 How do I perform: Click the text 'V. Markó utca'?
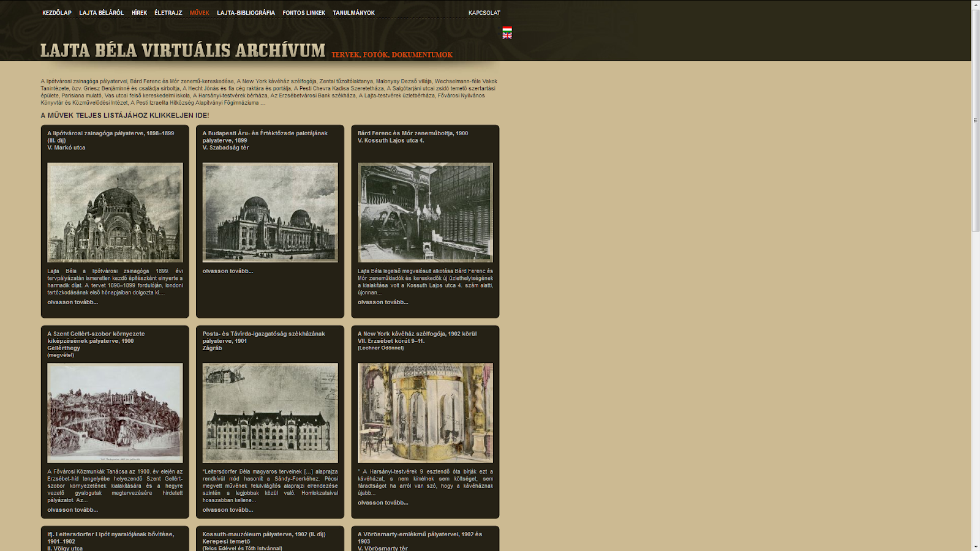point(66,148)
